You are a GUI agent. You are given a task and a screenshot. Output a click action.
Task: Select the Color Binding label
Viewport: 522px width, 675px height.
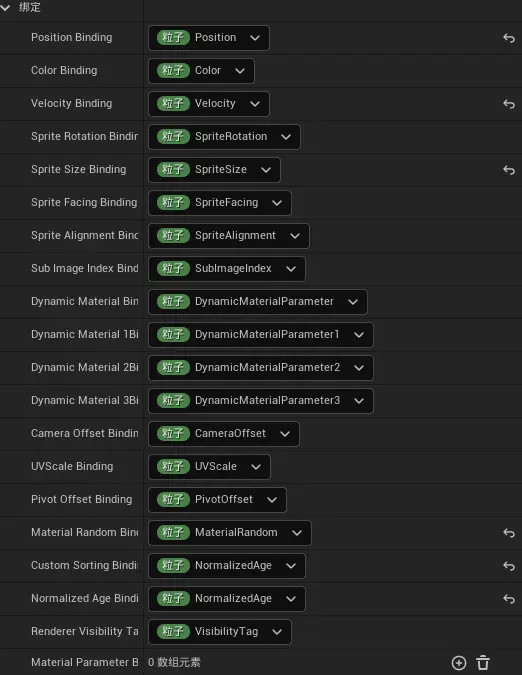(x=64, y=71)
